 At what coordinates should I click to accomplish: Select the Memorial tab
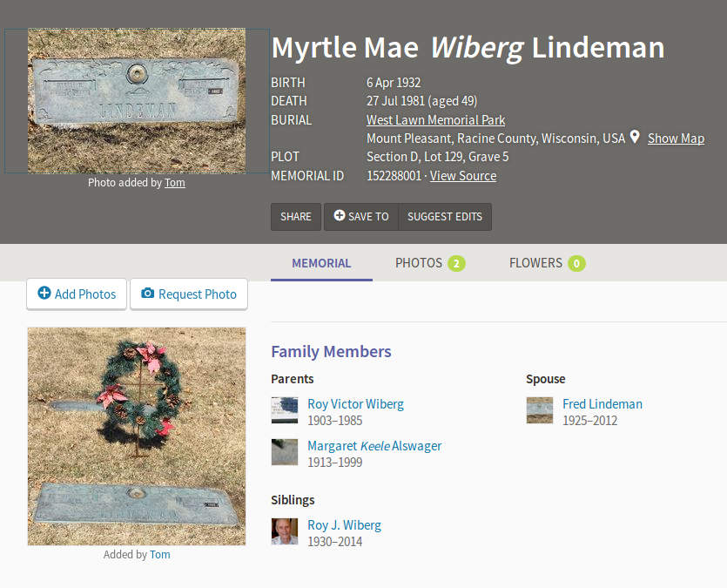click(x=321, y=263)
